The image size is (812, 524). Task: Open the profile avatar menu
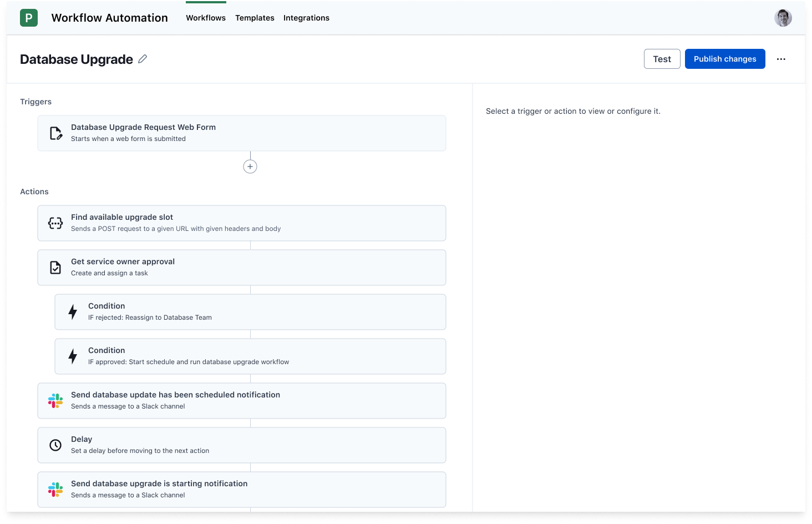pos(783,17)
